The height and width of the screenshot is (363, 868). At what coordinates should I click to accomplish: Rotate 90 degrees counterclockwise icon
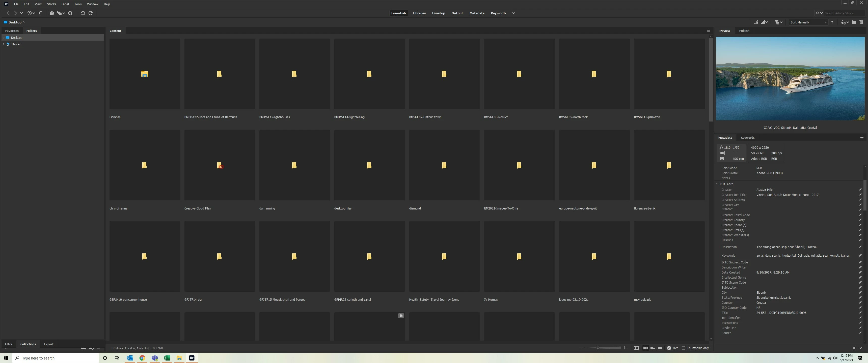point(83,13)
